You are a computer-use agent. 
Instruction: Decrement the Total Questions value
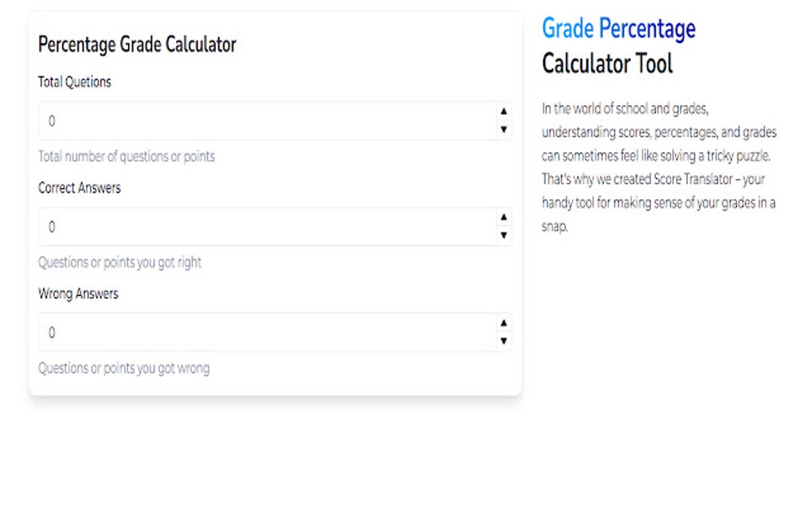504,128
